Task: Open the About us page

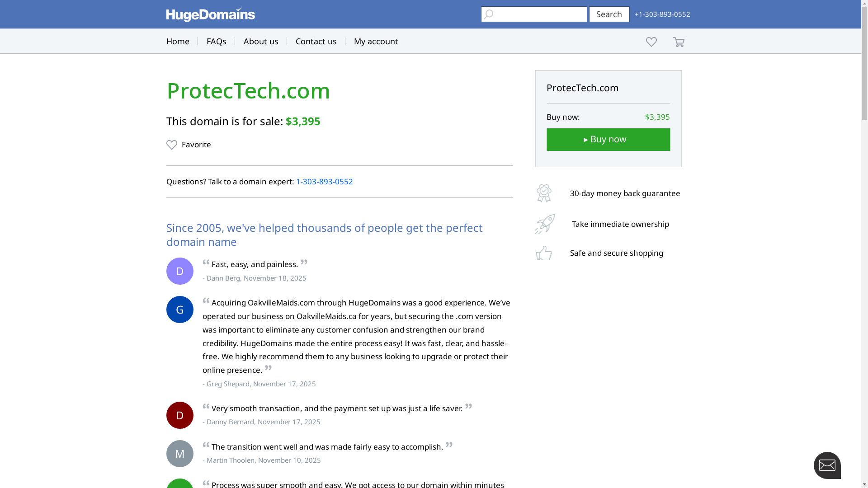Action: click(261, 41)
